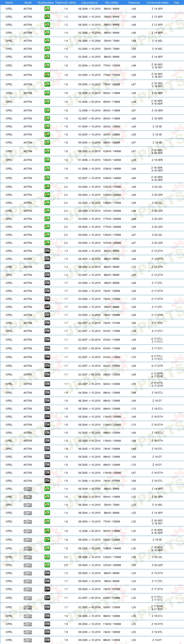Select 'Z 19 DTJ' engine code in L08 row
Viewport: 184px width, 644px height.
(x=157, y=432)
